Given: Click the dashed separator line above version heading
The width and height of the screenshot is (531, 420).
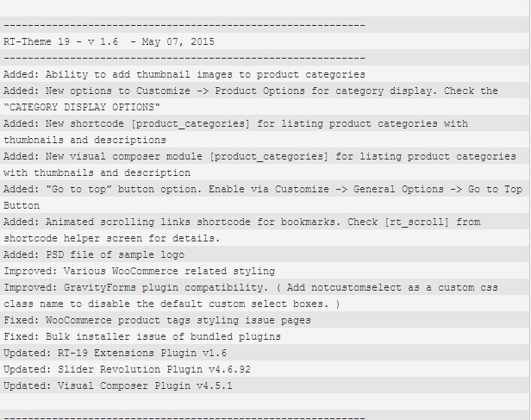Looking at the screenshot, I should click(184, 25).
